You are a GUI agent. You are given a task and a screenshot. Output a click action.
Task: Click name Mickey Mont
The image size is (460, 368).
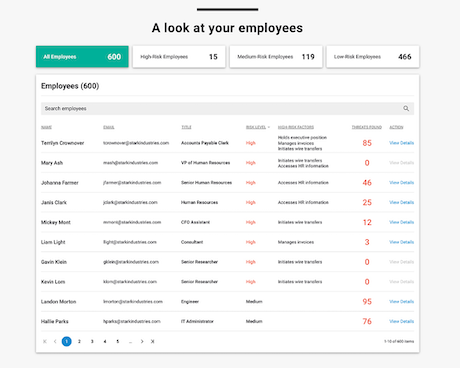56,222
